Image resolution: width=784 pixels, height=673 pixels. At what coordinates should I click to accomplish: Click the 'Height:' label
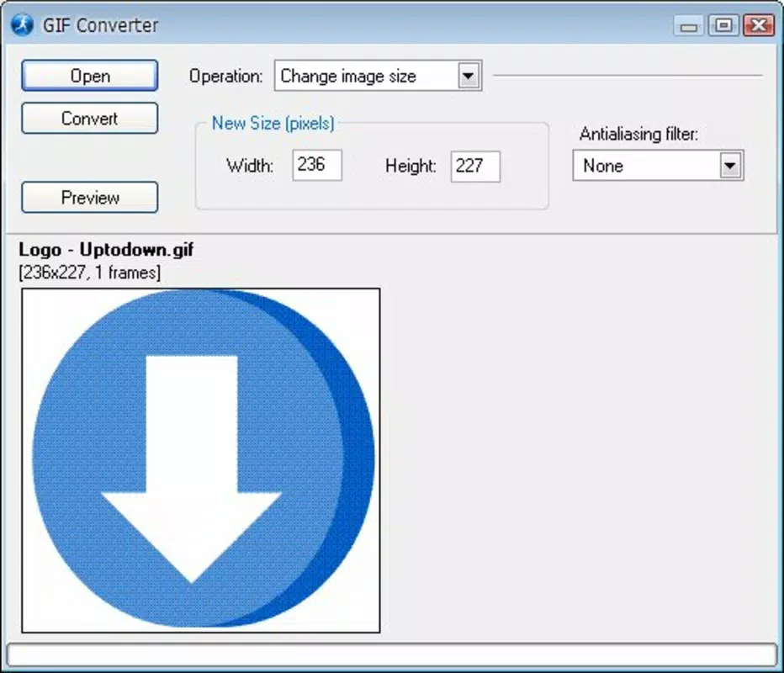click(x=411, y=166)
